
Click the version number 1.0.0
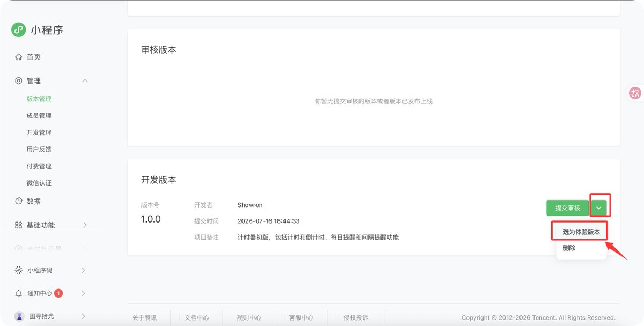151,219
